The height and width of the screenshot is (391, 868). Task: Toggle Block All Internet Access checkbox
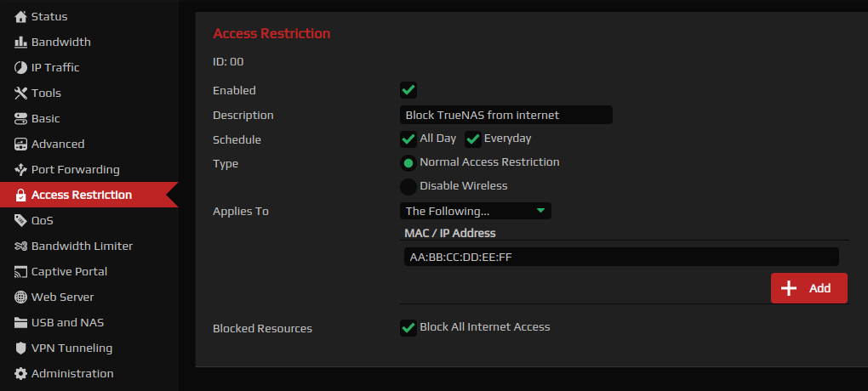tap(408, 327)
